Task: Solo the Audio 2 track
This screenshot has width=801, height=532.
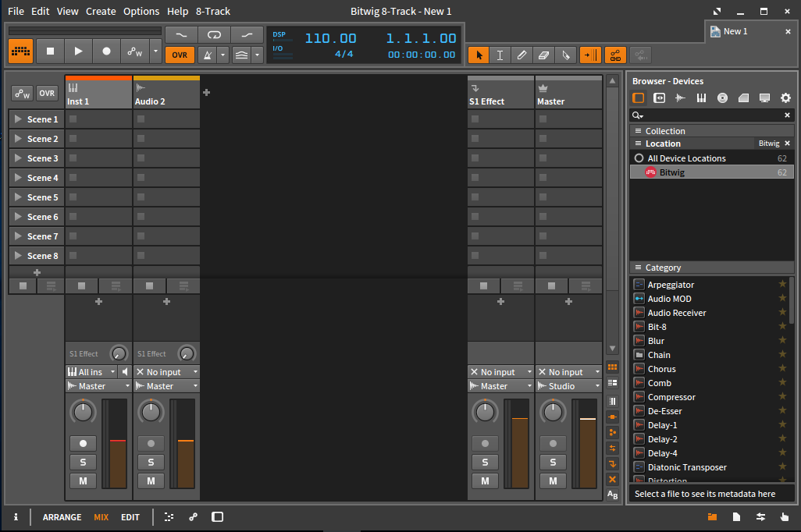Action: coord(151,462)
